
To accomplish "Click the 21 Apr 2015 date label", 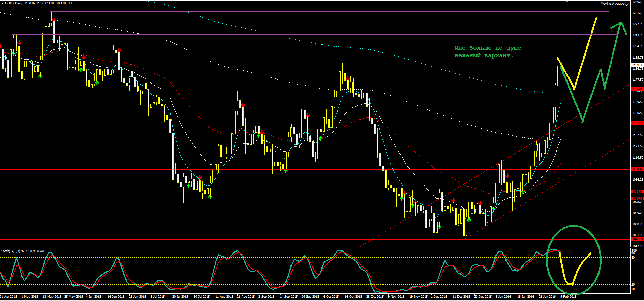I will pos(8,297).
